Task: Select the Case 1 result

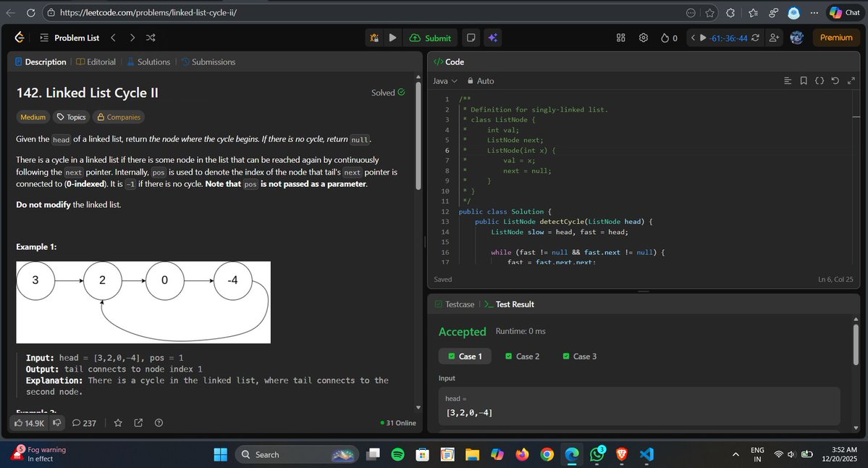Action: [x=465, y=356]
